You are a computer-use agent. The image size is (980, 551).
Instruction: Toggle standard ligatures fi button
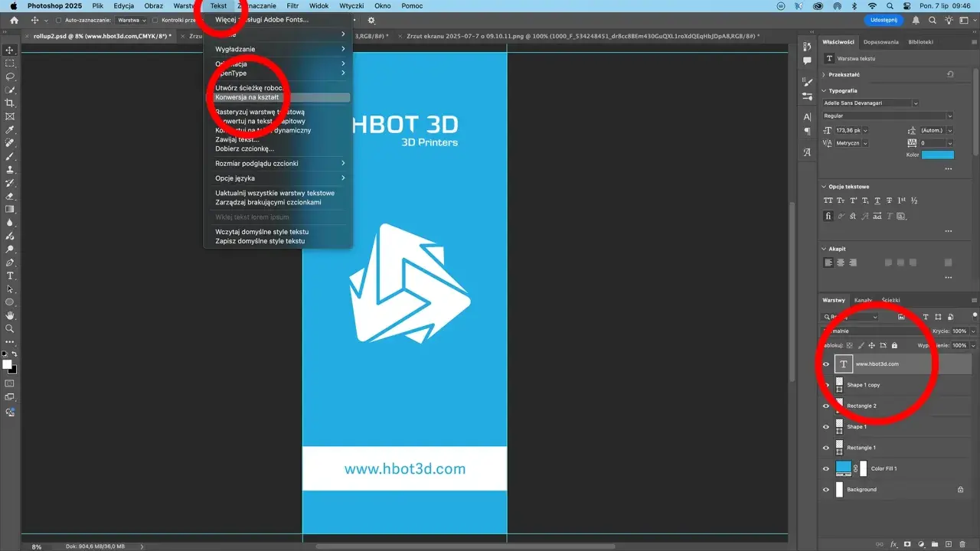coord(828,216)
